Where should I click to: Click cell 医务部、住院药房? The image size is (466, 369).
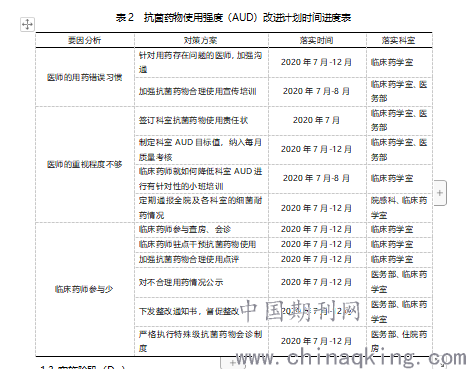tap(399, 341)
